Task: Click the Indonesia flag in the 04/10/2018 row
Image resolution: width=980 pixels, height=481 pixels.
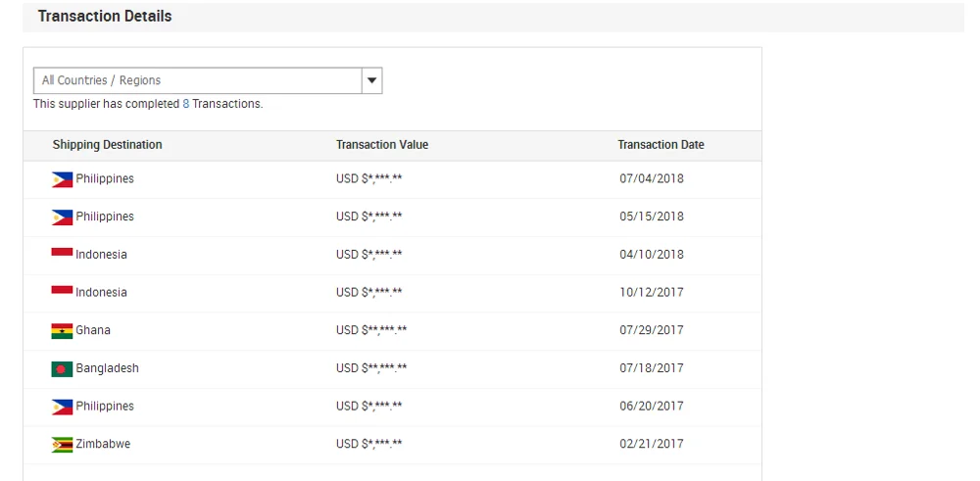Action: pos(62,254)
